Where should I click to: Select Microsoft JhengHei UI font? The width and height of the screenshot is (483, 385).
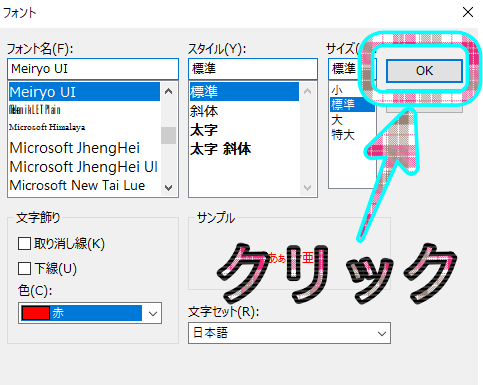(84, 167)
